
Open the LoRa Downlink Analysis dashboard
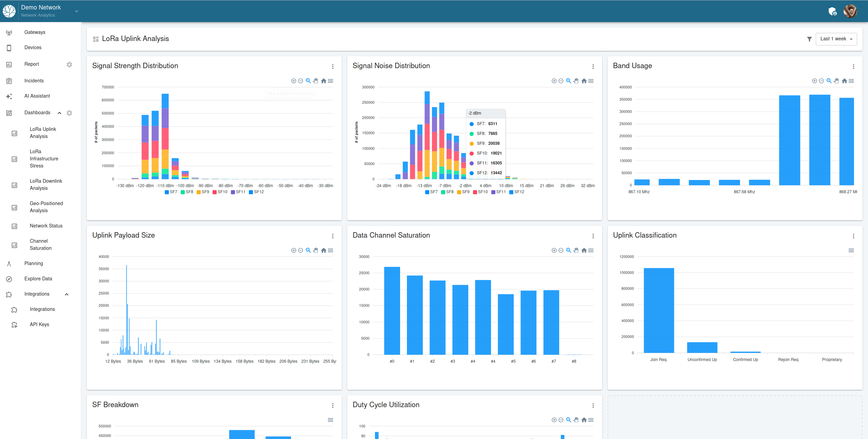(46, 184)
